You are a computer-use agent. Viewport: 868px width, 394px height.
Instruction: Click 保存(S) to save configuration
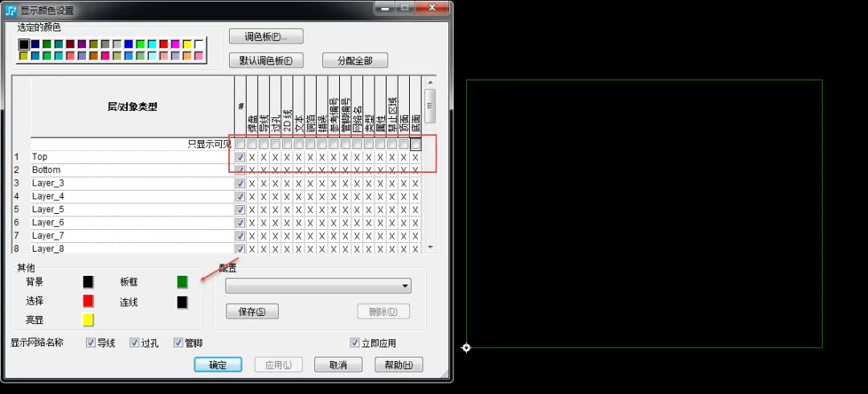(252, 311)
